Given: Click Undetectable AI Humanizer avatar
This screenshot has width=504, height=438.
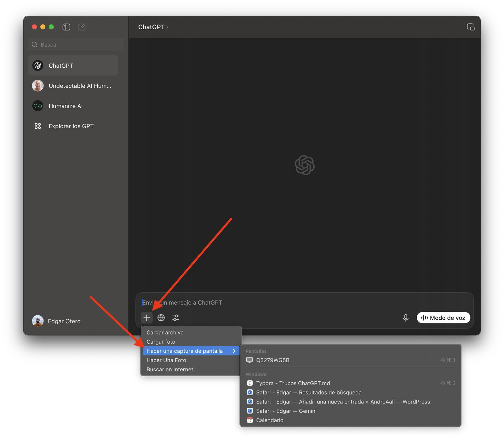Looking at the screenshot, I should coord(38,86).
